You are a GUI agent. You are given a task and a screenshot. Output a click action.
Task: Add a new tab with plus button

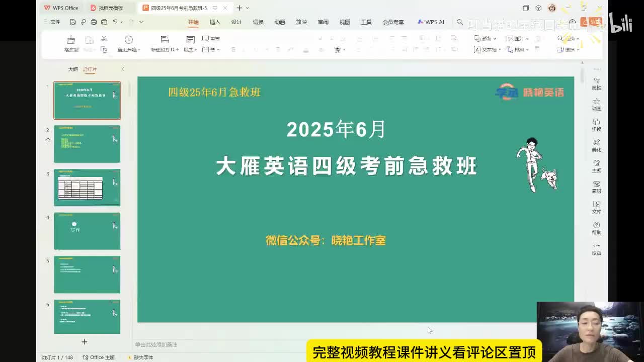click(239, 8)
